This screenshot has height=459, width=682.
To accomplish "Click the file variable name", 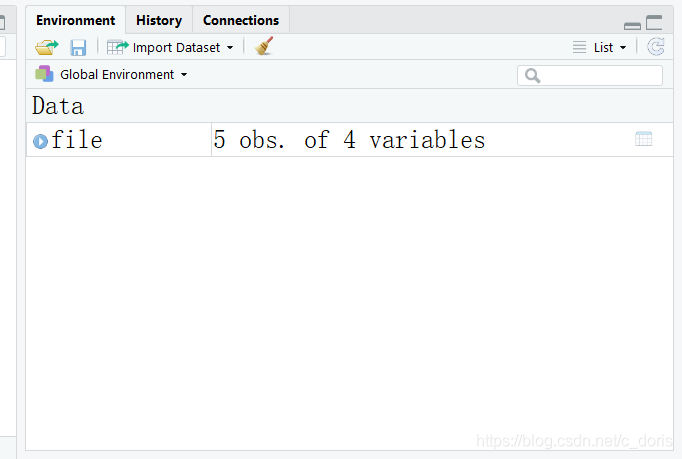I will 77,141.
